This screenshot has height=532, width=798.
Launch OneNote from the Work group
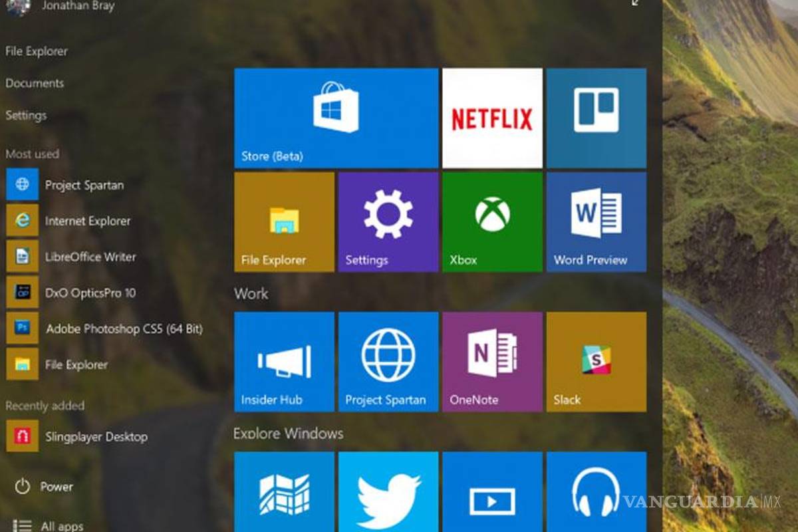[492, 361]
